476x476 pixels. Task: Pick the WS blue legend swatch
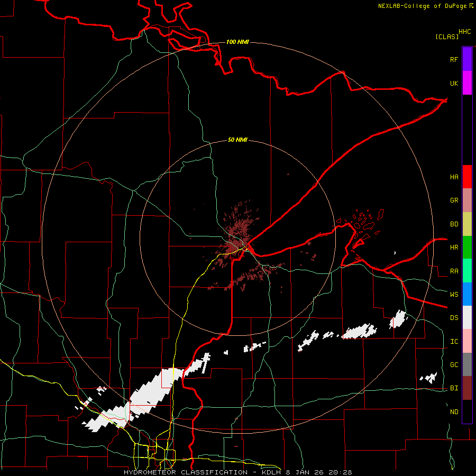(467, 294)
